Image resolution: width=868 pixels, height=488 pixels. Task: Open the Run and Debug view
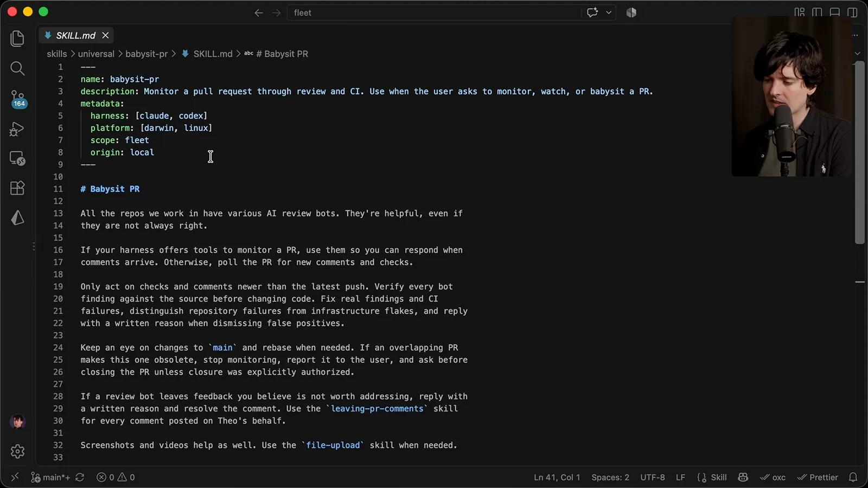(x=17, y=129)
